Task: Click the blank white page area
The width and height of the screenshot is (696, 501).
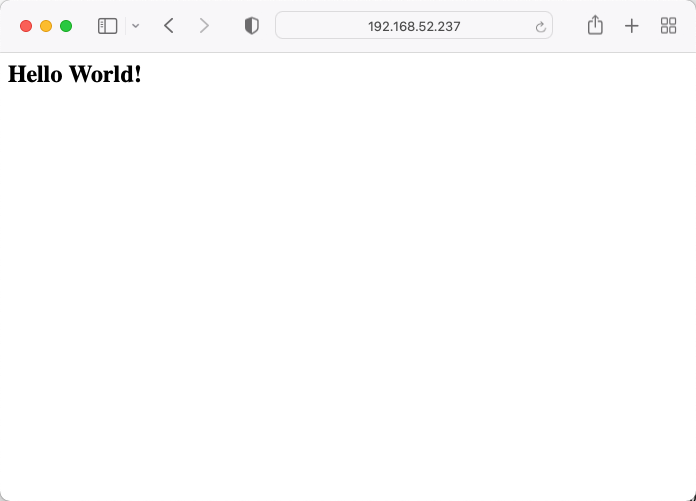Action: [x=348, y=288]
